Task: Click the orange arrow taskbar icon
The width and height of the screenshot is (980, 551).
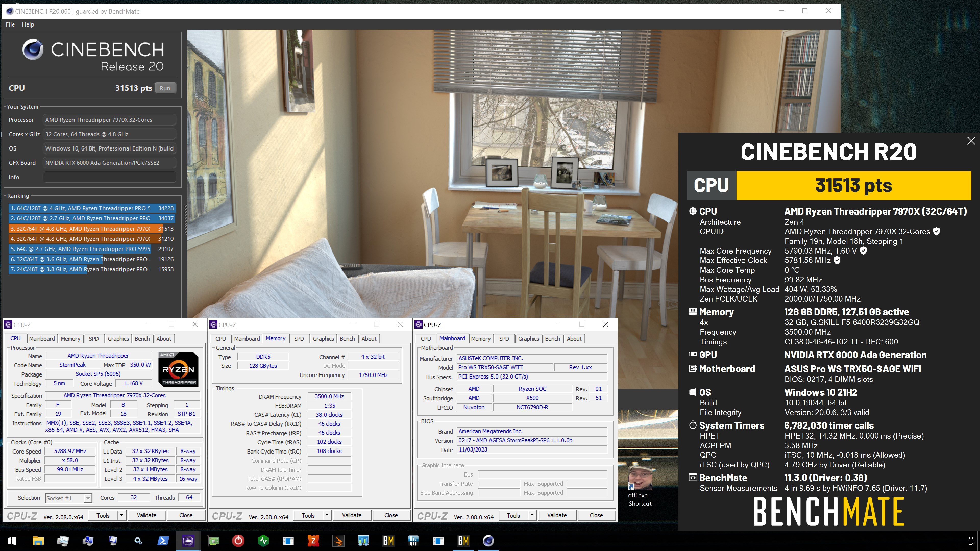Action: click(338, 540)
